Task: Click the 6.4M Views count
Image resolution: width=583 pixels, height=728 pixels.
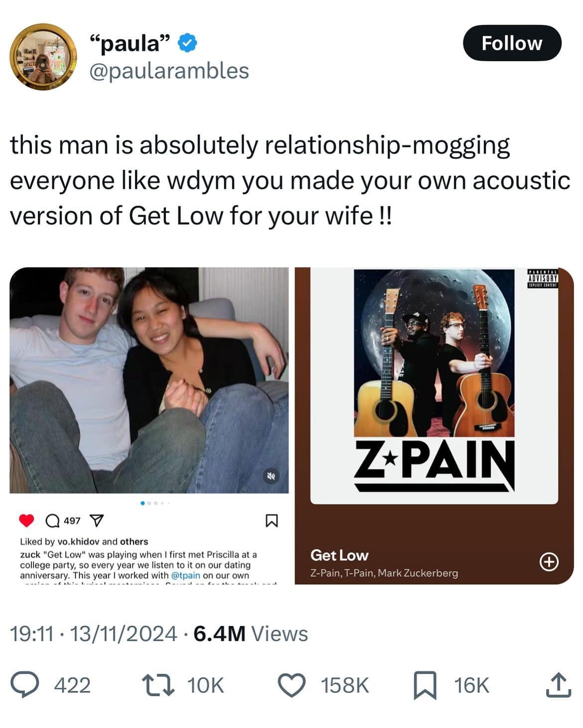Action: pyautogui.click(x=251, y=634)
